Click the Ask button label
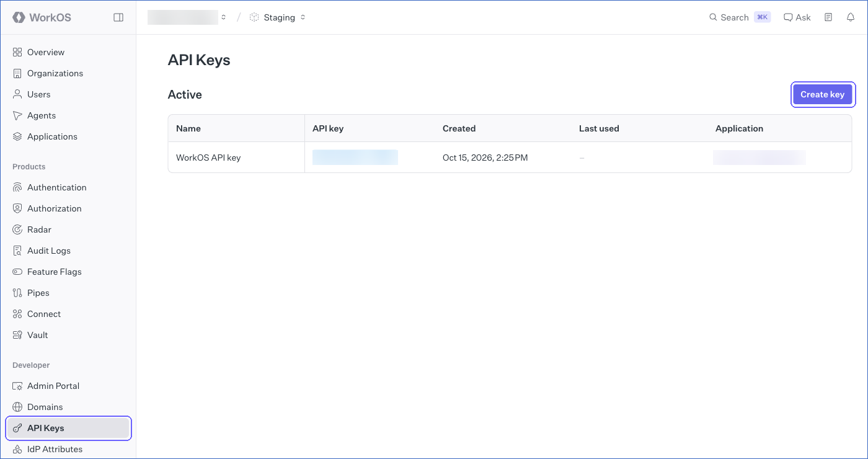This screenshot has height=459, width=868. [803, 17]
